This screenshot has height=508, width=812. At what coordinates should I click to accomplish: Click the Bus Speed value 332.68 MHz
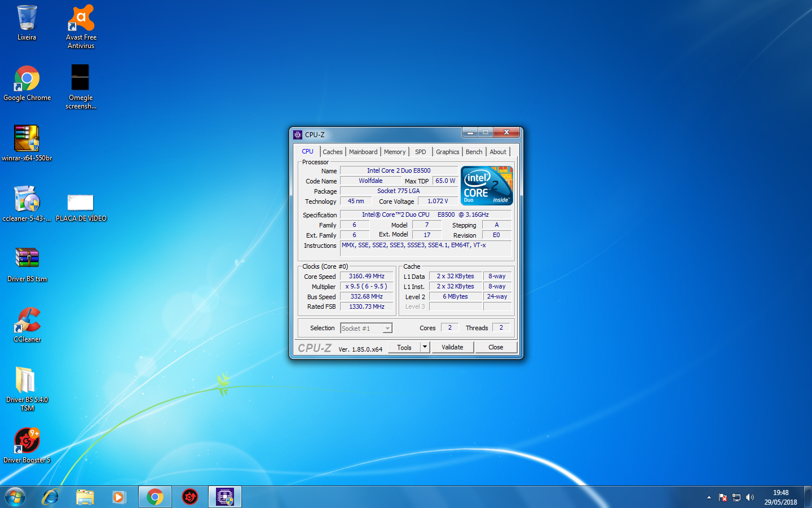tap(367, 296)
